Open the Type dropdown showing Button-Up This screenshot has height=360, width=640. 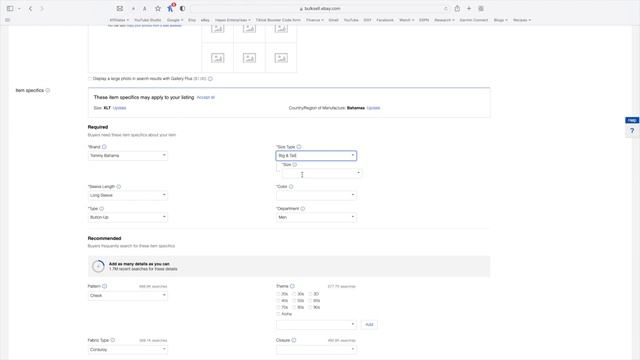(128, 217)
